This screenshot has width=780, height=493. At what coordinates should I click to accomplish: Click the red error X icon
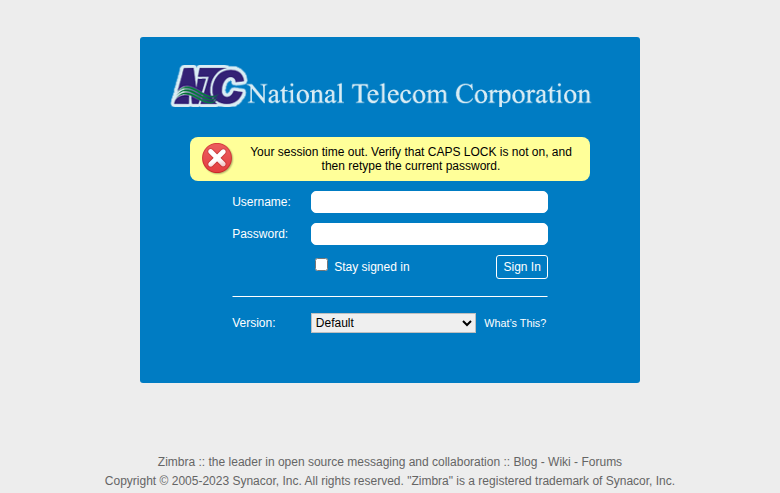click(x=217, y=158)
